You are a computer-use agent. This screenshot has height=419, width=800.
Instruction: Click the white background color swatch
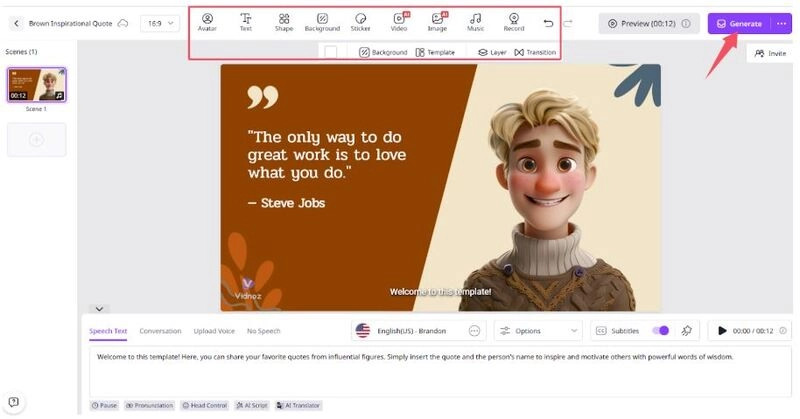click(x=330, y=51)
